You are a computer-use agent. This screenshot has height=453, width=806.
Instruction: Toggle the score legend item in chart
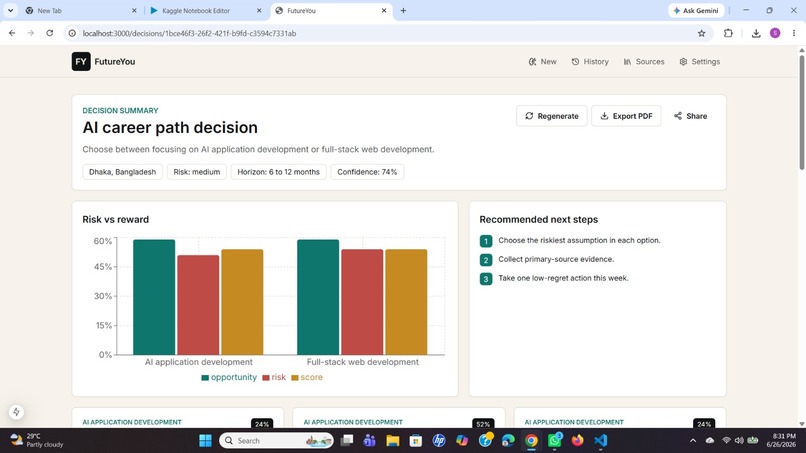pyautogui.click(x=307, y=377)
